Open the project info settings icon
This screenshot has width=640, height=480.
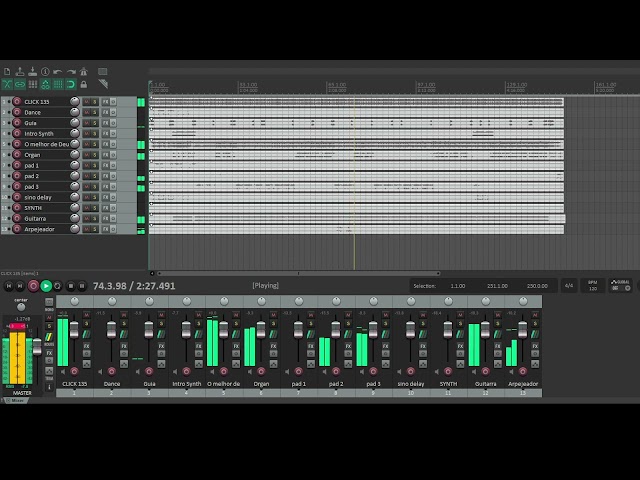[45, 72]
